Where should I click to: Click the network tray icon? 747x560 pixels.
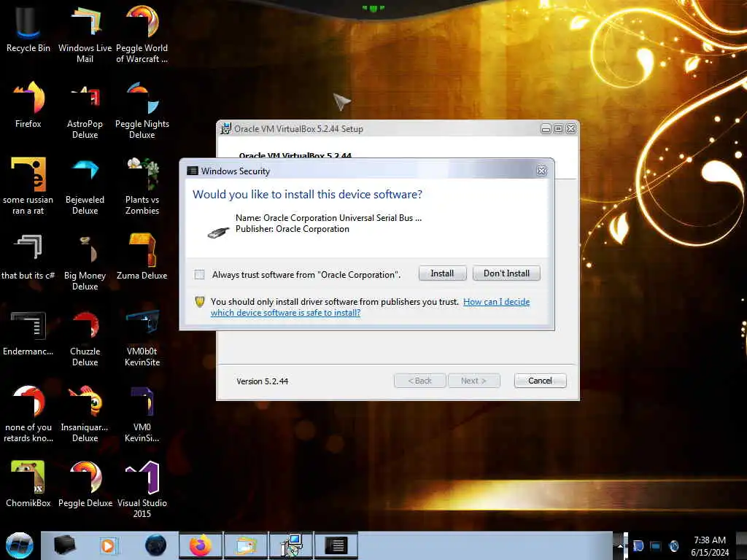pos(656,545)
